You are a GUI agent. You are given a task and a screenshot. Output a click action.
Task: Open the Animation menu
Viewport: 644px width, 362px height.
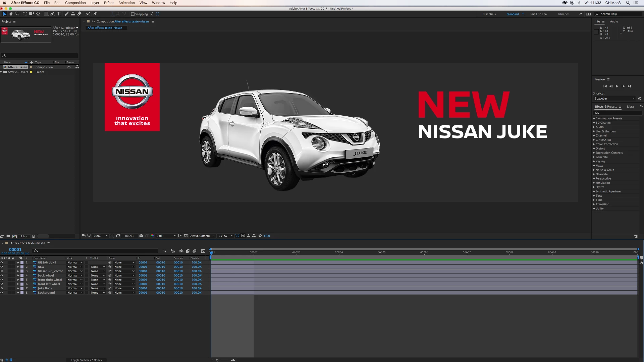[126, 3]
